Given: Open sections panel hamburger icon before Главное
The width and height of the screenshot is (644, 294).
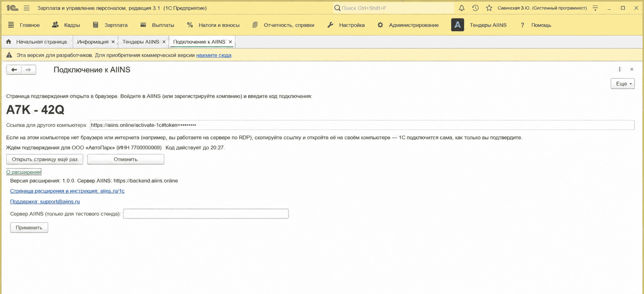Looking at the screenshot, I should click(x=11, y=25).
